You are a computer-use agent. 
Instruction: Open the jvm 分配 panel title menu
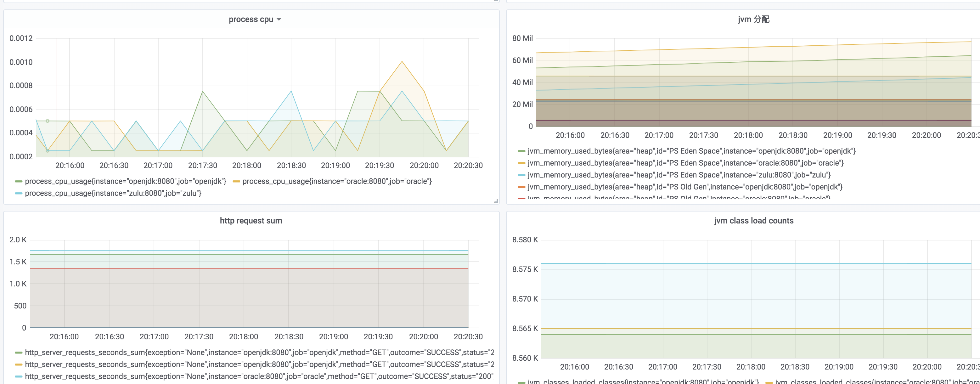coord(753,20)
